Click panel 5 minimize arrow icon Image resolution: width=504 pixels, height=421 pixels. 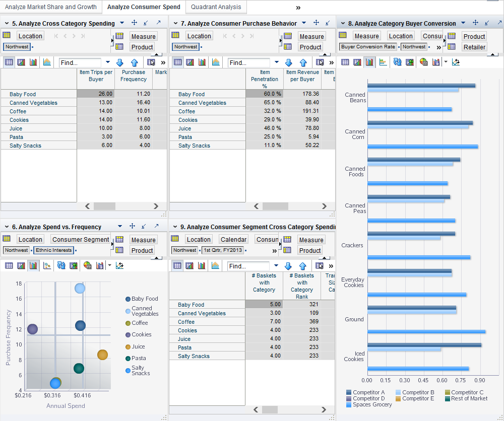146,23
